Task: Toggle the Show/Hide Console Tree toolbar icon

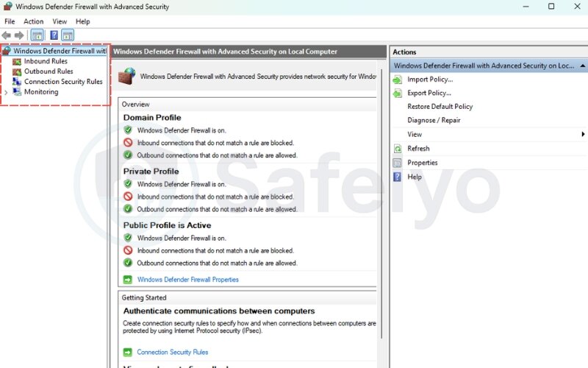Action: tap(37, 35)
